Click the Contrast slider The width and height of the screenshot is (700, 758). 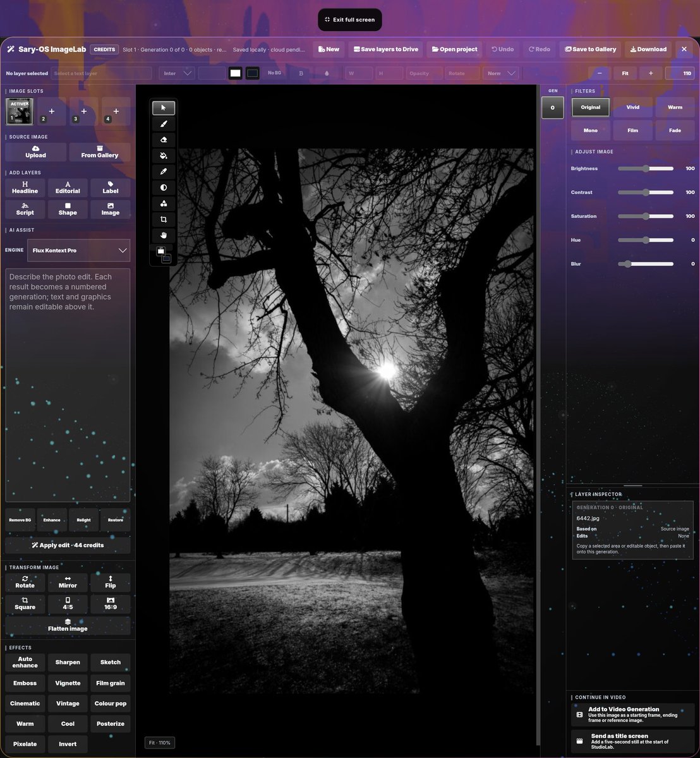click(x=646, y=192)
